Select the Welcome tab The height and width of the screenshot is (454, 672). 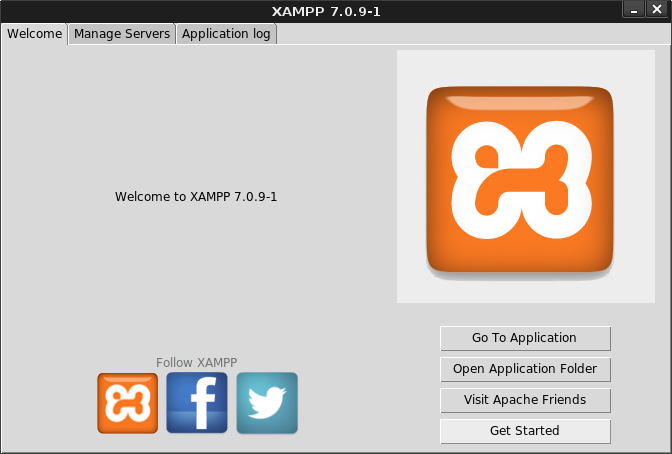pos(35,33)
